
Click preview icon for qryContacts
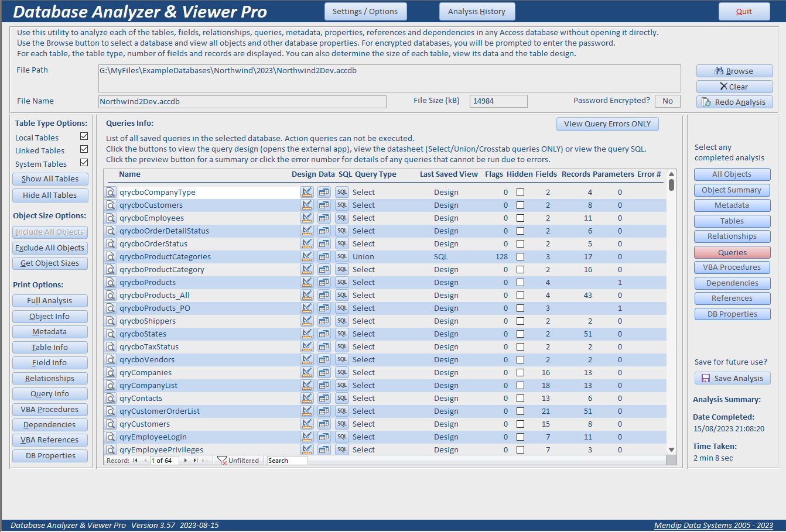[111, 398]
